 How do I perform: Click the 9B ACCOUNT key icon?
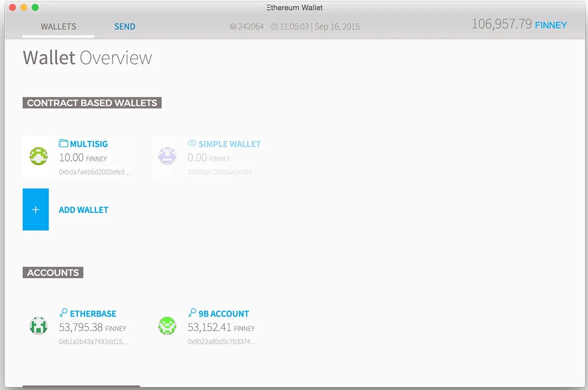[192, 312]
